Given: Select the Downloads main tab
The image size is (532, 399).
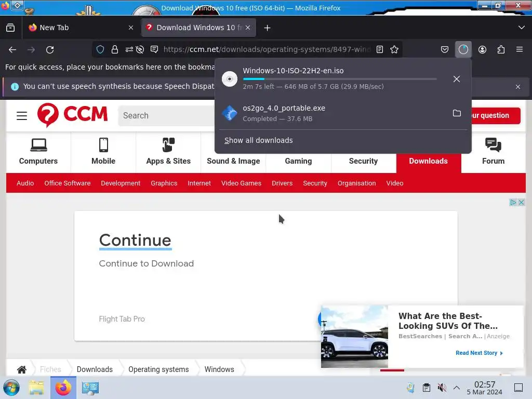Looking at the screenshot, I should pyautogui.click(x=428, y=161).
